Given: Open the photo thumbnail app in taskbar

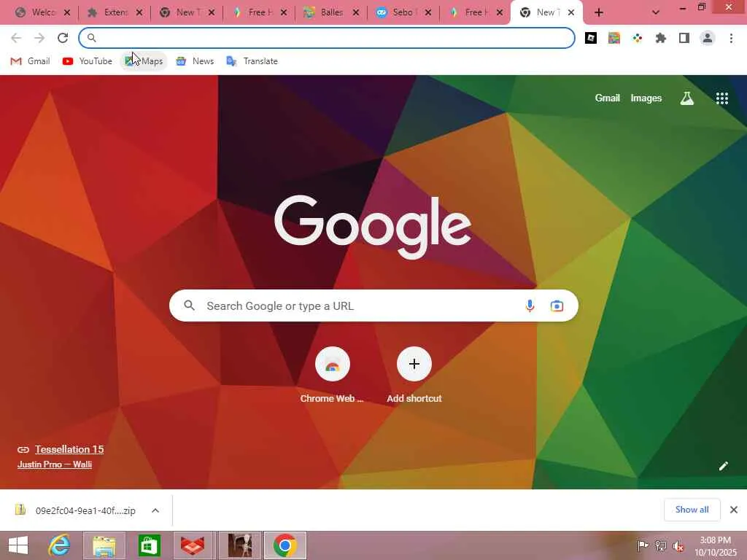Looking at the screenshot, I should (x=239, y=545).
